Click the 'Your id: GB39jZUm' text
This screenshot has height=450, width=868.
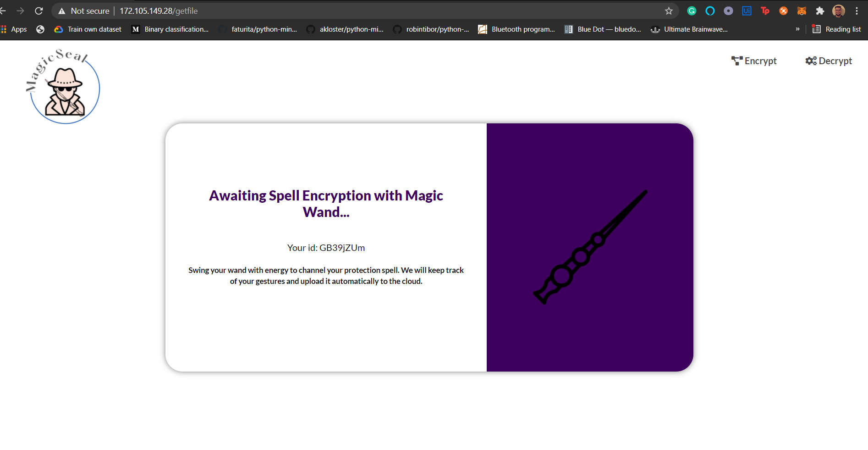click(326, 248)
